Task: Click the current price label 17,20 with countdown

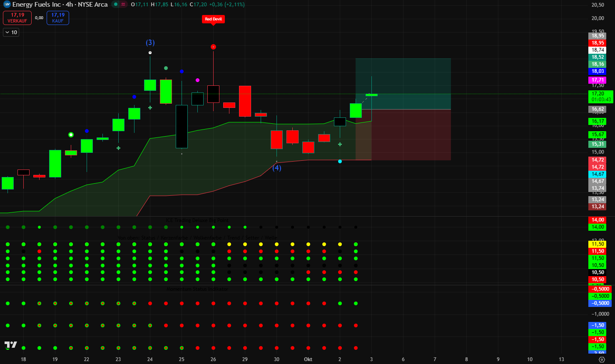Action: coord(601,97)
